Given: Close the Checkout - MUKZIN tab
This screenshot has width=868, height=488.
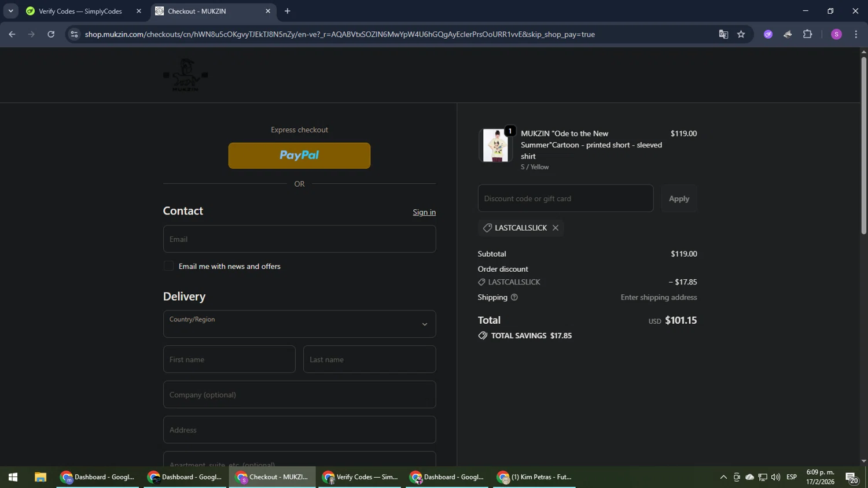Looking at the screenshot, I should [268, 11].
